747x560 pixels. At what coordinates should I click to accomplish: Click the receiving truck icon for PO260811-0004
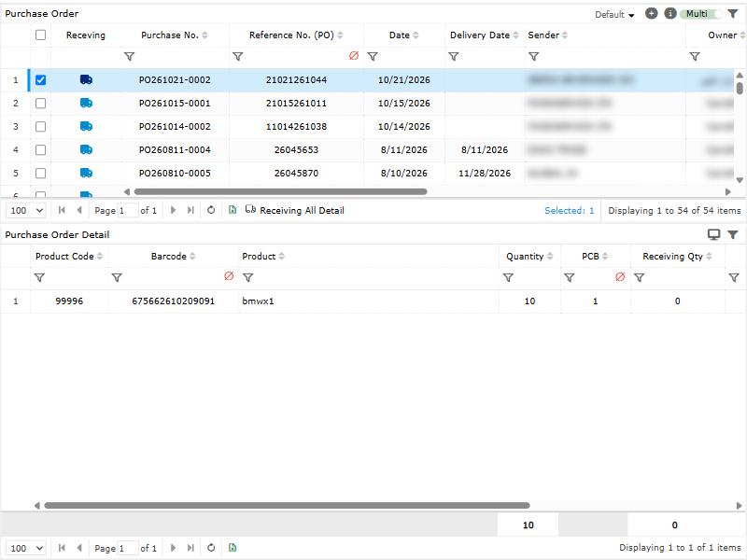[x=86, y=149]
